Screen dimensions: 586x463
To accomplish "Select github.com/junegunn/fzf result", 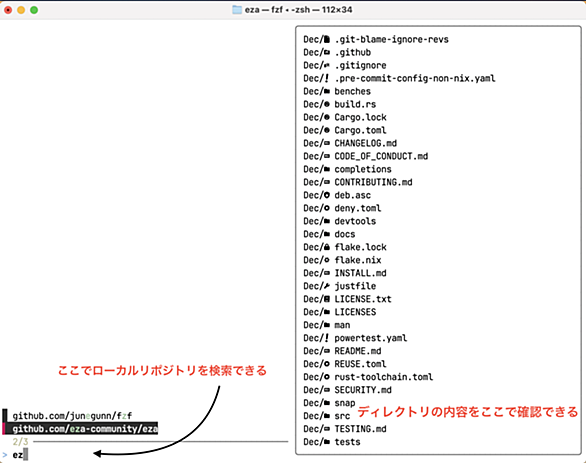I will coord(72,416).
